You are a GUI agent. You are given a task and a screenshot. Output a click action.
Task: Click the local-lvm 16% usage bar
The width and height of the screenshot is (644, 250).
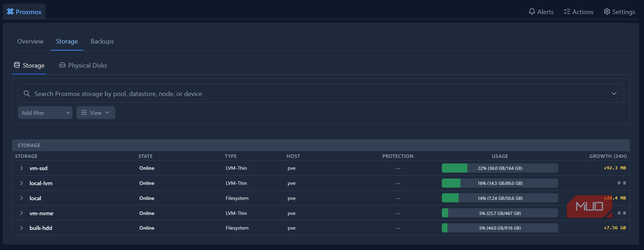[x=500, y=183]
